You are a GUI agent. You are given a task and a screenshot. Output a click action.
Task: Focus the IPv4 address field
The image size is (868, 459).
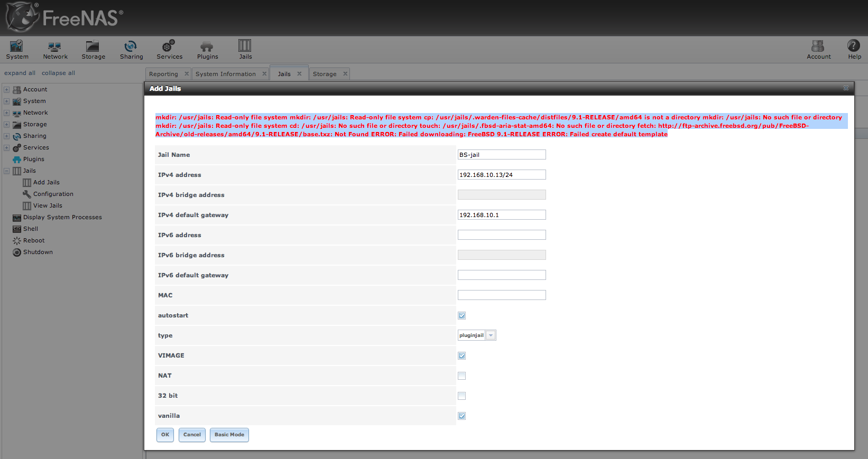tap(502, 175)
